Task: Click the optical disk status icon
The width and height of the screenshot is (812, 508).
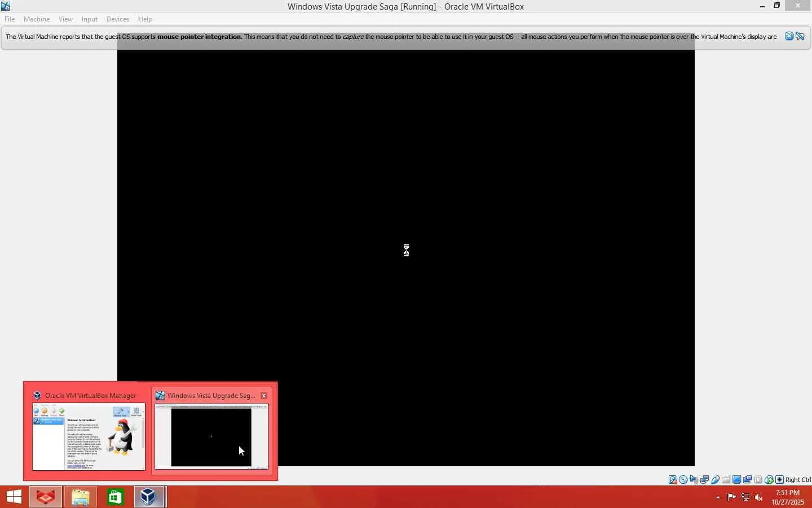Action: point(683,480)
